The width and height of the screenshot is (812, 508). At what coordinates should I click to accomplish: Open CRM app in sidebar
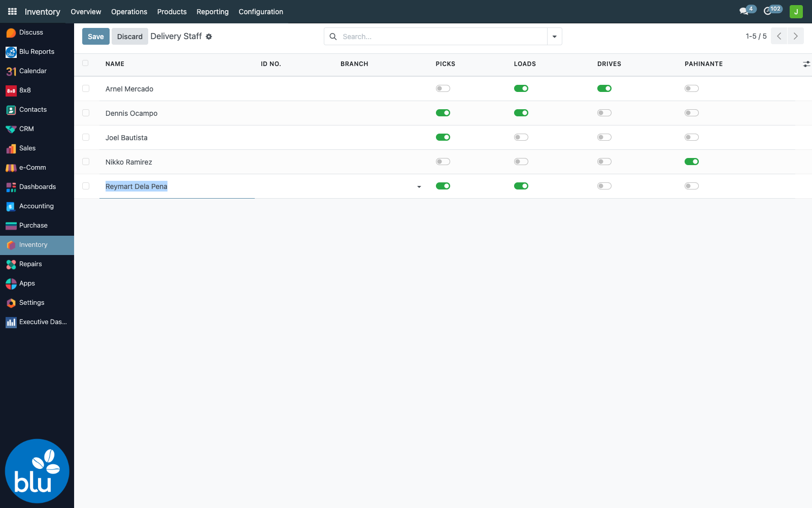(x=37, y=129)
